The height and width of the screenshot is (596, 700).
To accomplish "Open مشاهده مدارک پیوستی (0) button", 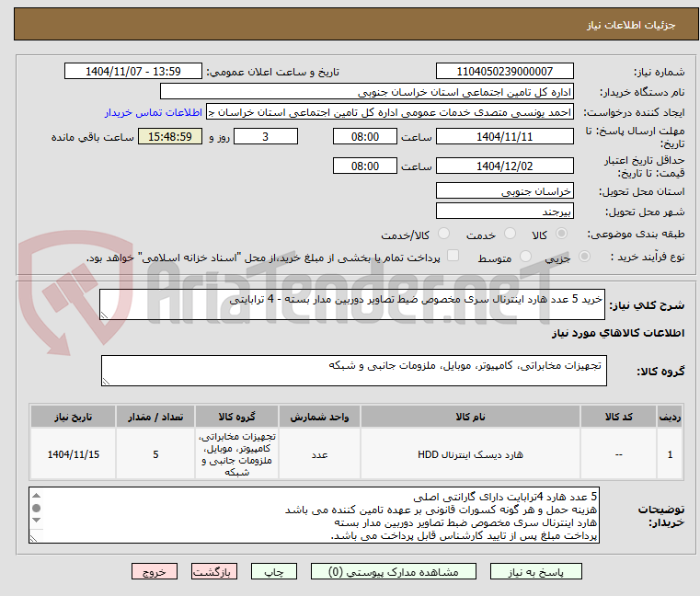I will pyautogui.click(x=394, y=571).
